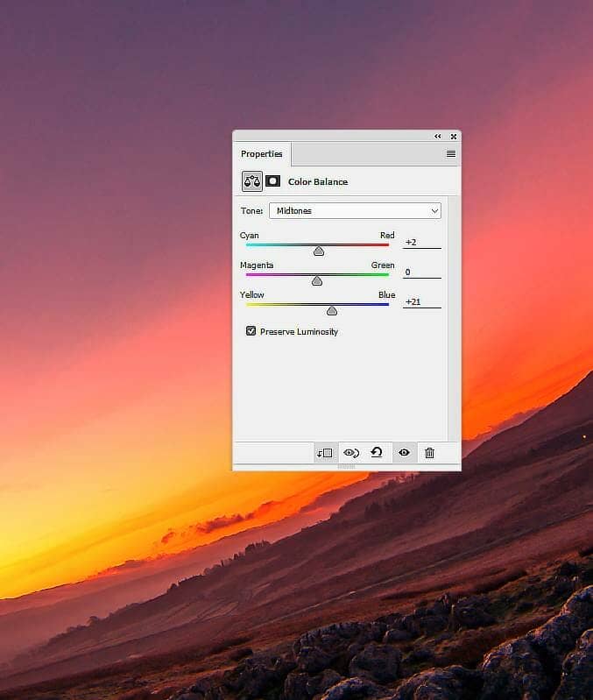
Task: Delete the adjustment layer with trash icon
Action: pyautogui.click(x=429, y=453)
